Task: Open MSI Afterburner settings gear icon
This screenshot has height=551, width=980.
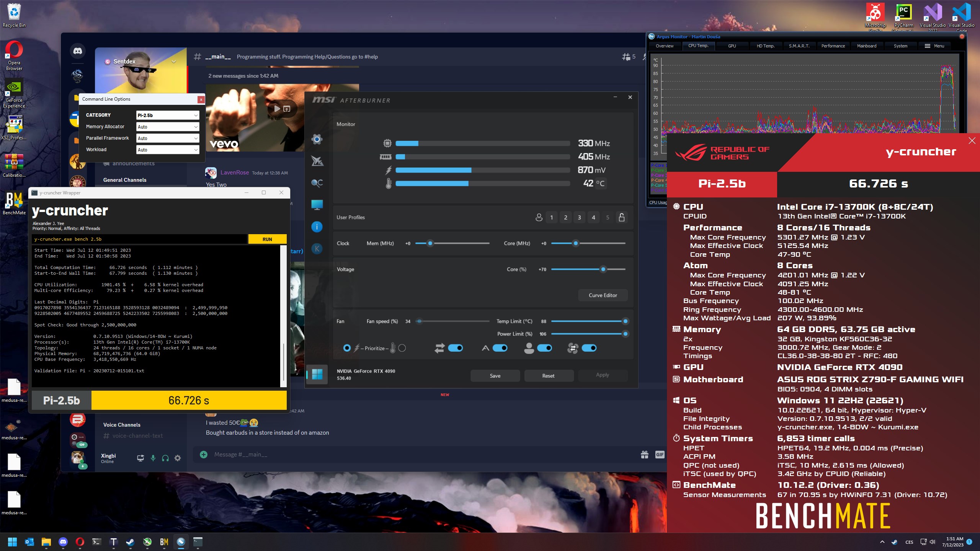Action: tap(317, 139)
